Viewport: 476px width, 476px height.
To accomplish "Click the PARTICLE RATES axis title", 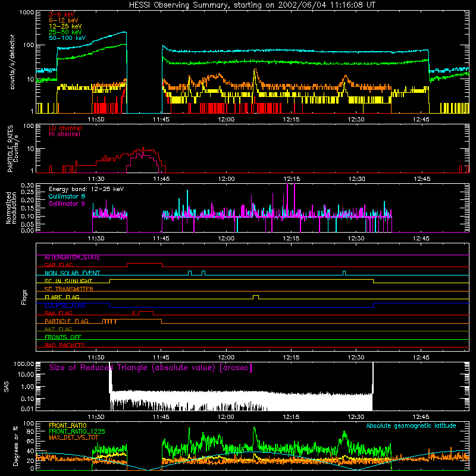I will (x=10, y=149).
